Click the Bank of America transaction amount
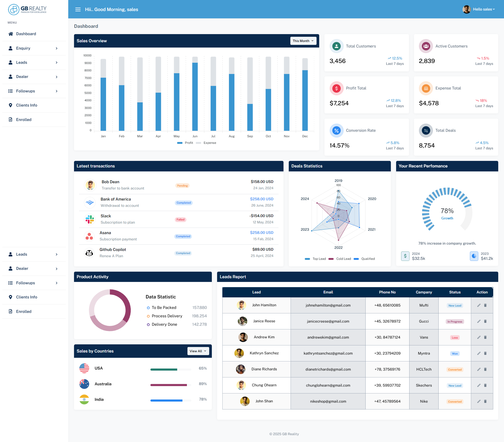Image resolution: width=504 pixels, height=442 pixels. click(261, 199)
